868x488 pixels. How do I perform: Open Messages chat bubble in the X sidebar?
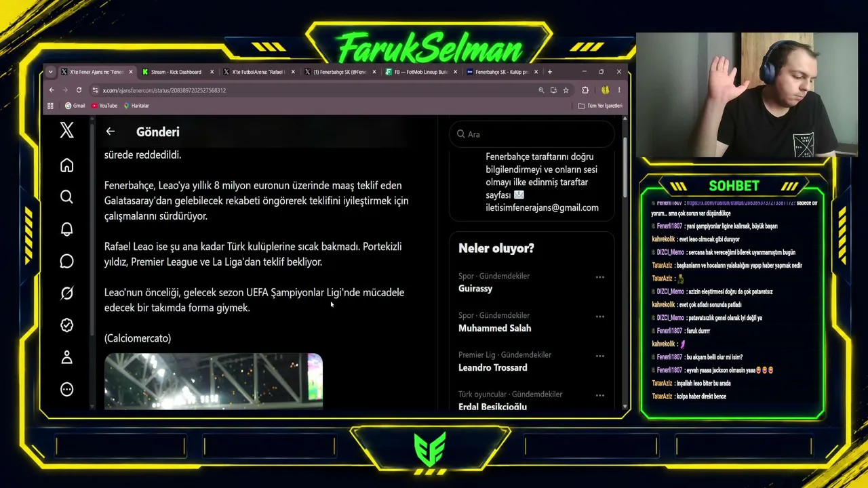point(66,261)
